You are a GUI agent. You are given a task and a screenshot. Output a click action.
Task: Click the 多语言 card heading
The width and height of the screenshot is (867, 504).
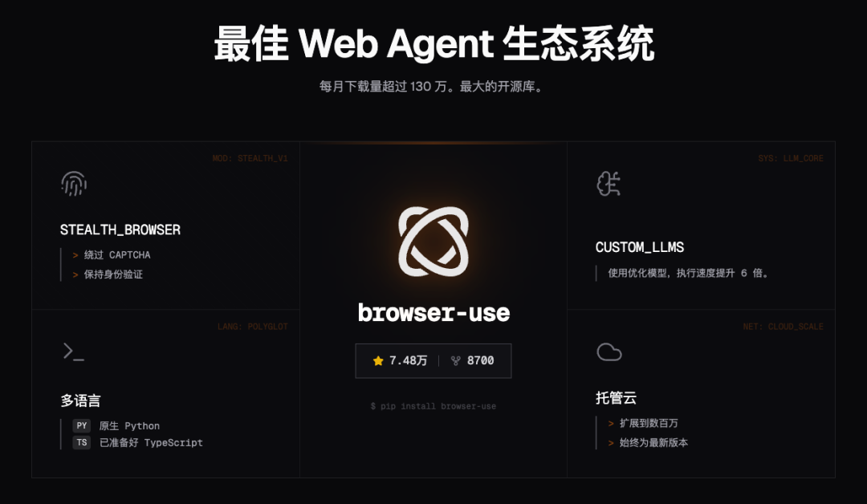81,400
